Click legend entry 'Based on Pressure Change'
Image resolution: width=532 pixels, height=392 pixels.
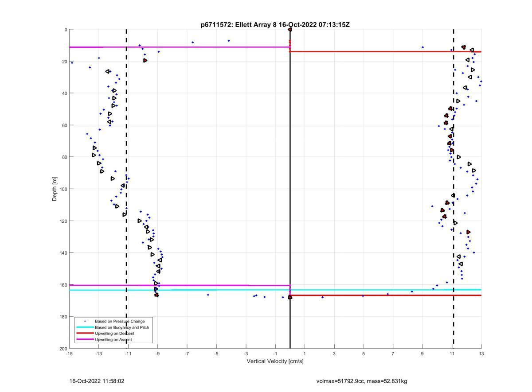coord(120,321)
